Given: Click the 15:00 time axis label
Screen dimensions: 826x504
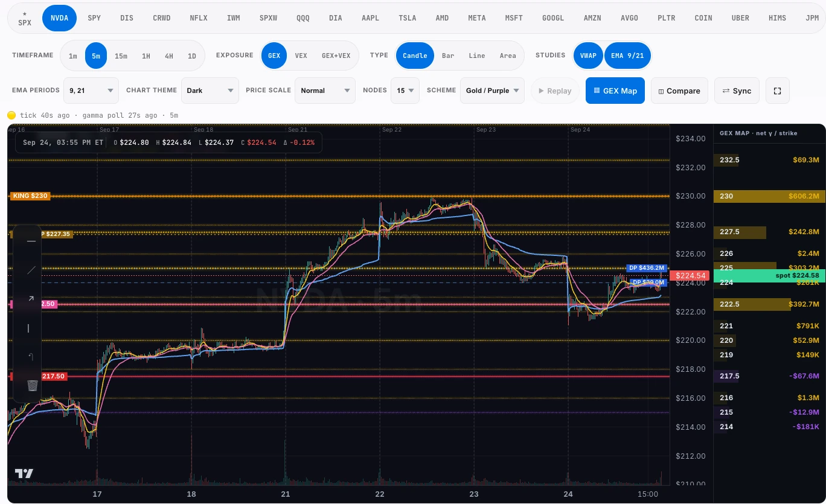Looking at the screenshot, I should pos(648,494).
